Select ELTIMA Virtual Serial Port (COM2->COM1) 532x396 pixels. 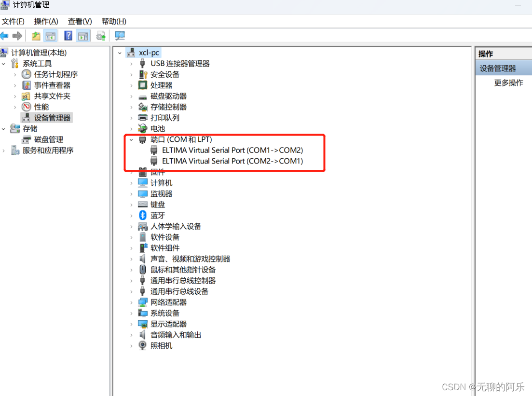click(x=232, y=161)
